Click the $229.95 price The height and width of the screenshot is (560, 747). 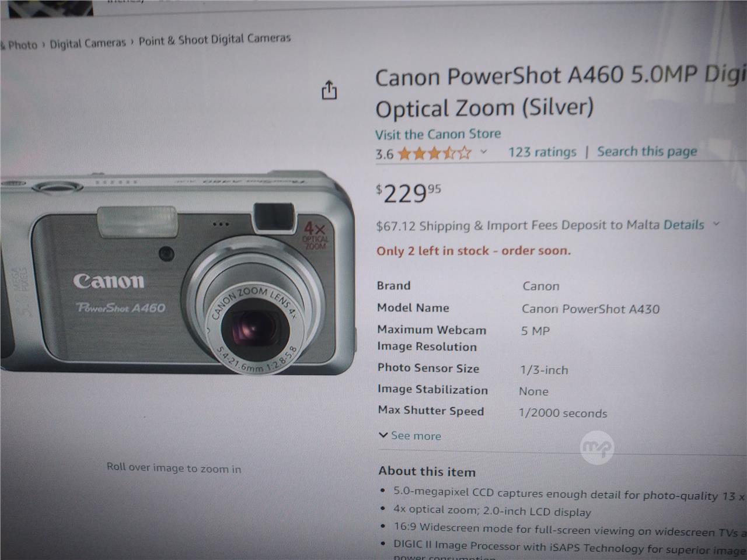pos(409,193)
